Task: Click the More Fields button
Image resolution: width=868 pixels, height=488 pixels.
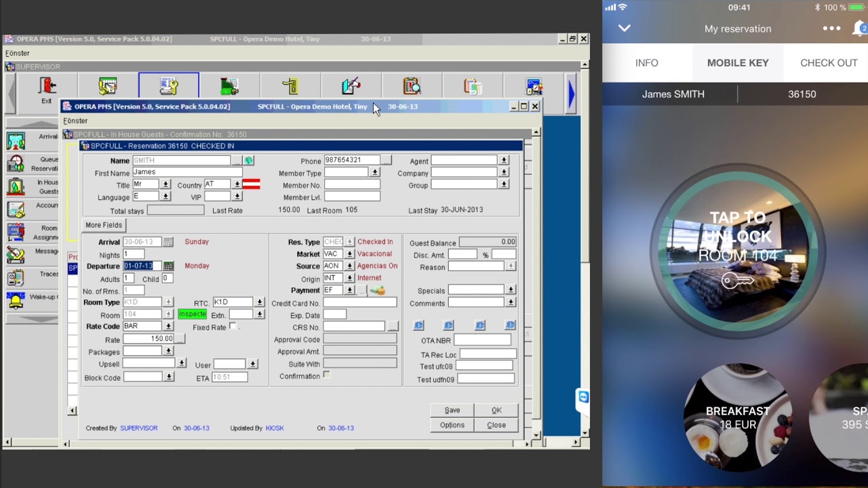Action: [x=104, y=225]
